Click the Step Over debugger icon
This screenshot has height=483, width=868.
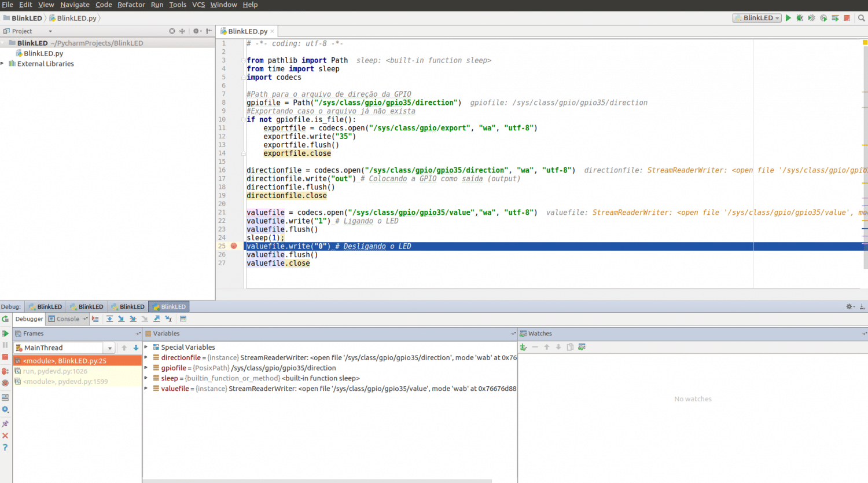[109, 319]
